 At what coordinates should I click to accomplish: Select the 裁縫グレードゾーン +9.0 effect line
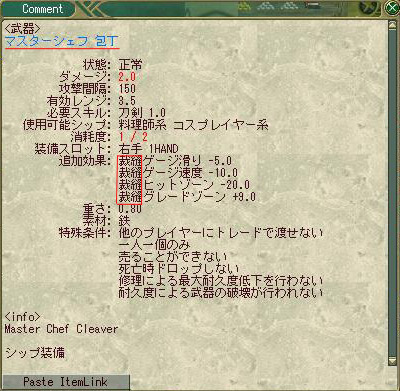(187, 197)
